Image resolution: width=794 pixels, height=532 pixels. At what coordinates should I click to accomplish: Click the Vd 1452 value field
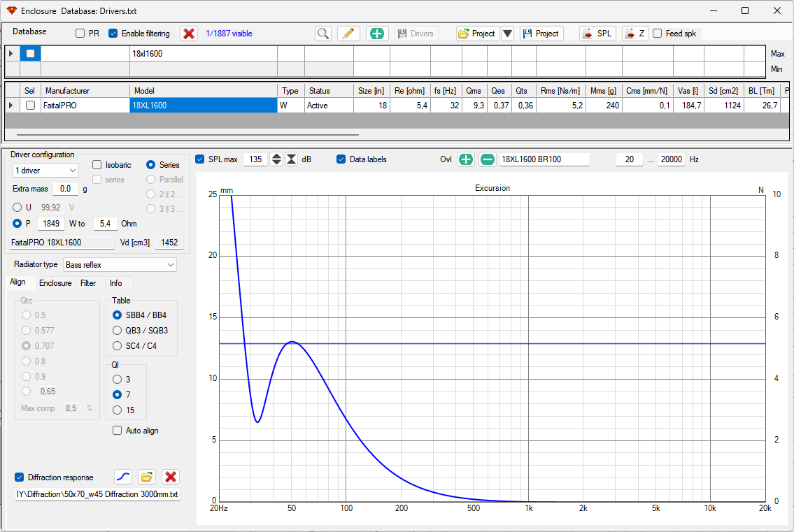coord(169,243)
